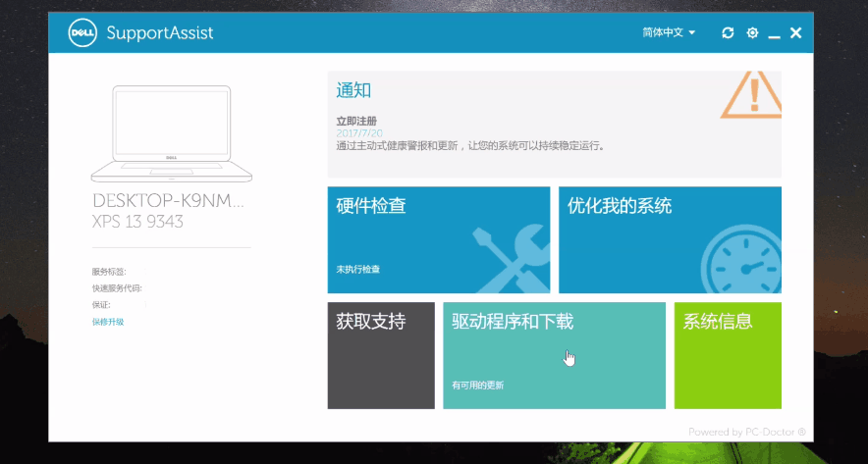
Task: Click the Dell logo in header
Action: coord(82,32)
